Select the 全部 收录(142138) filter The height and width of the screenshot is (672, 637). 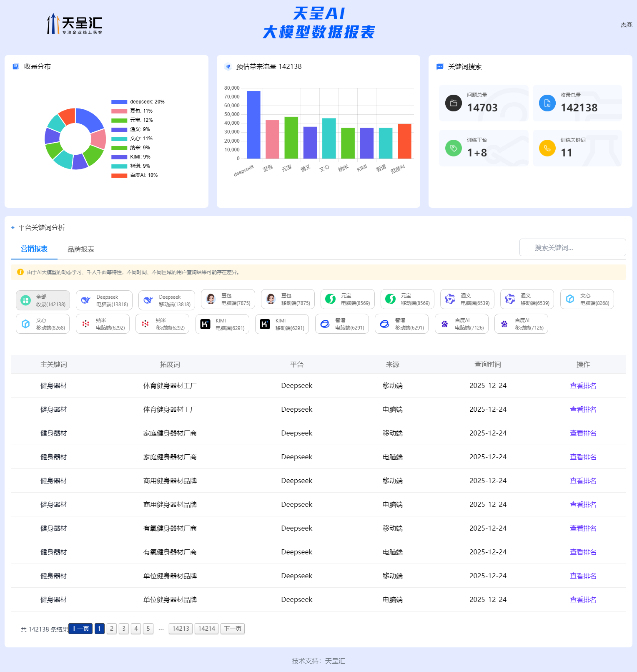click(43, 300)
